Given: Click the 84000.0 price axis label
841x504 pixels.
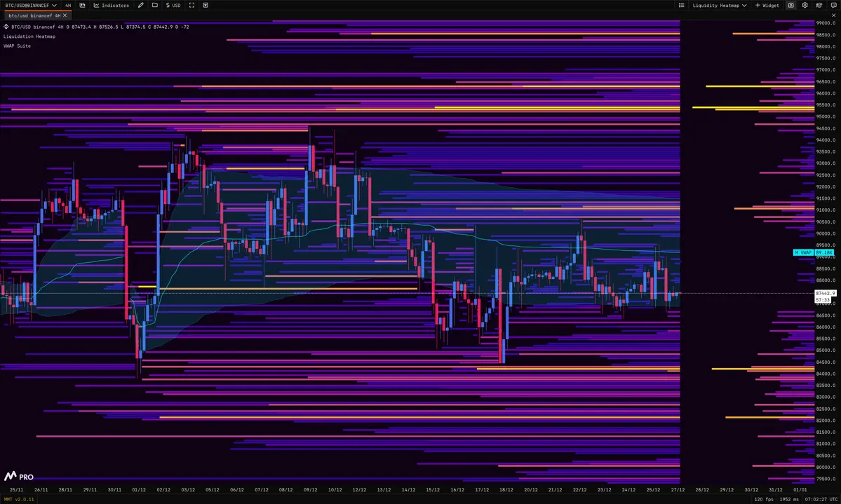Looking at the screenshot, I should pos(825,374).
